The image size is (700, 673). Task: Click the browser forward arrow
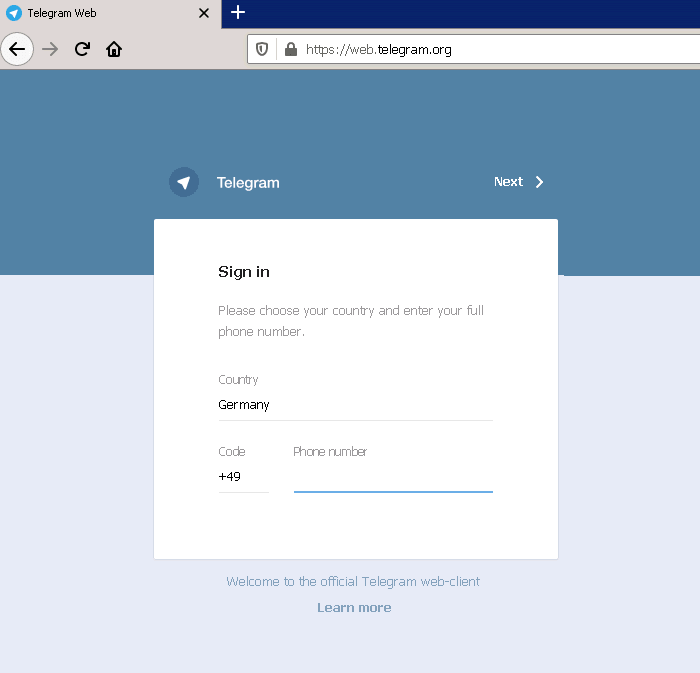pos(50,49)
